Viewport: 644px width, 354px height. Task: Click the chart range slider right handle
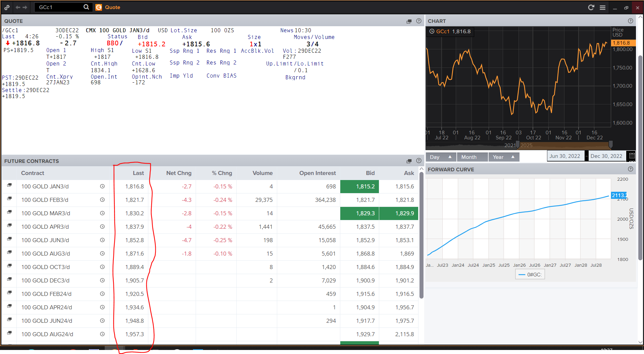point(610,145)
